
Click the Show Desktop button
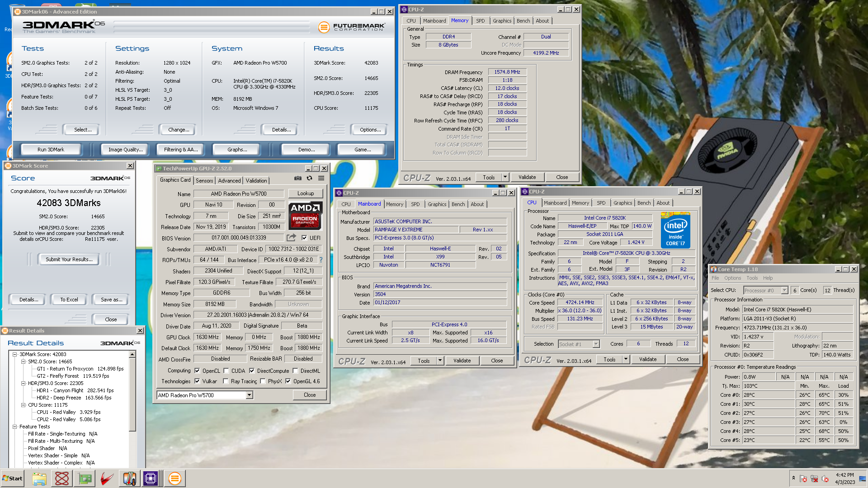863,479
